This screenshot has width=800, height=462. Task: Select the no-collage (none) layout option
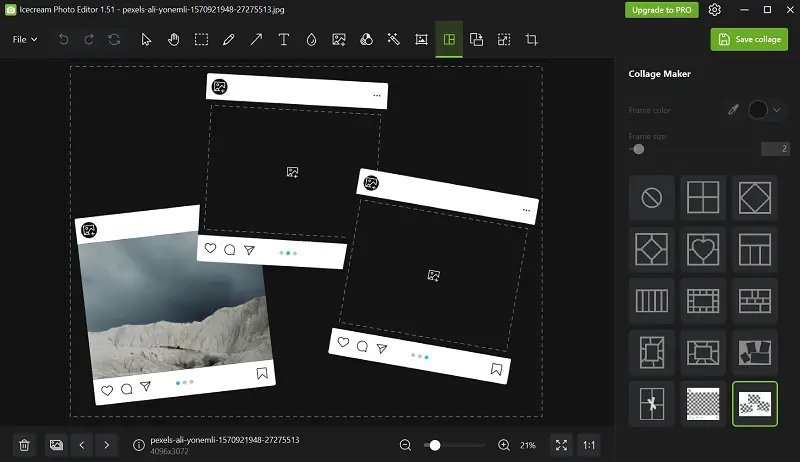coord(652,198)
